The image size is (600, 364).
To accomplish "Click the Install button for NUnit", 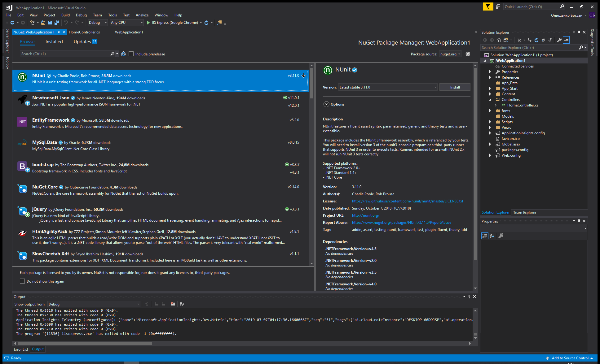I will [x=455, y=87].
